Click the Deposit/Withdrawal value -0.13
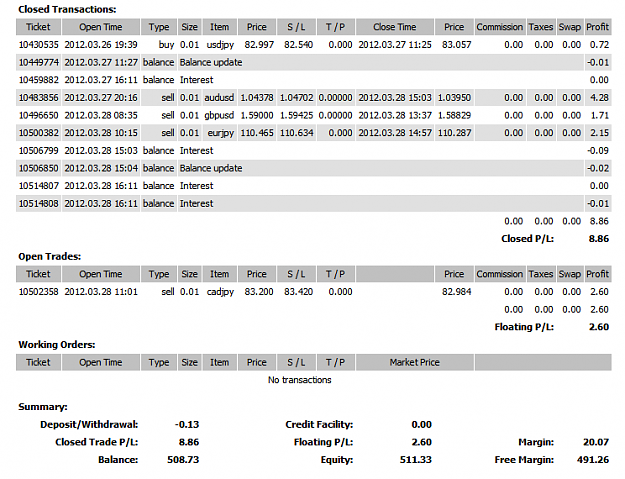The width and height of the screenshot is (625, 479). pos(187,424)
